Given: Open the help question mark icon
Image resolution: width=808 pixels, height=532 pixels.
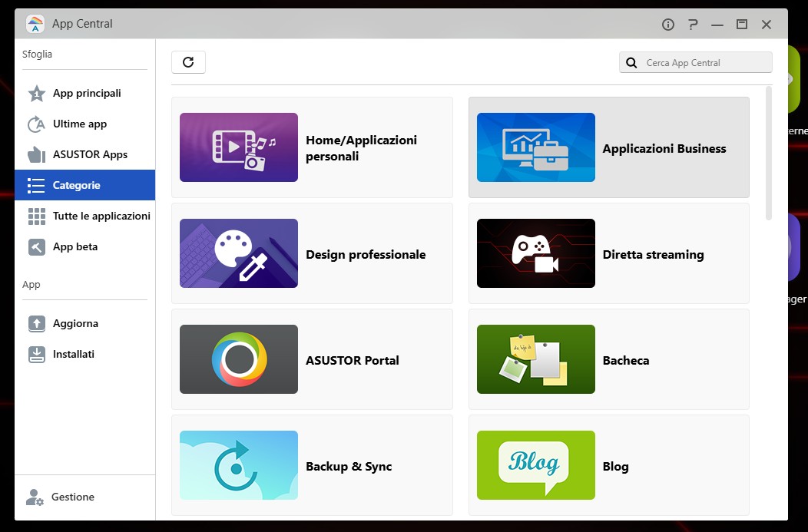Looking at the screenshot, I should (x=693, y=25).
